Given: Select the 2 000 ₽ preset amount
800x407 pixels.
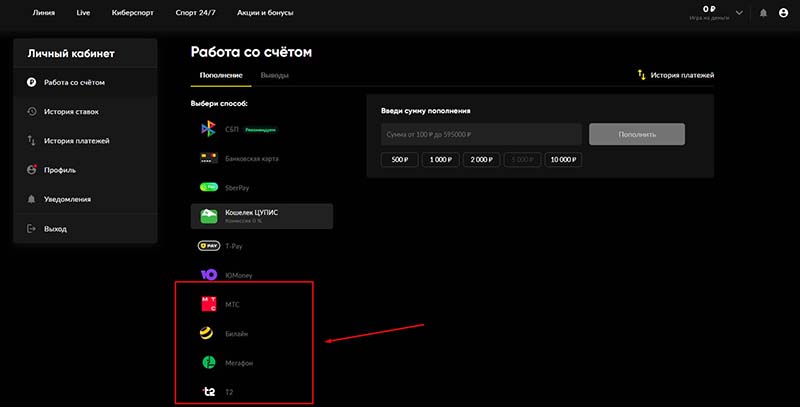Looking at the screenshot, I should point(482,160).
